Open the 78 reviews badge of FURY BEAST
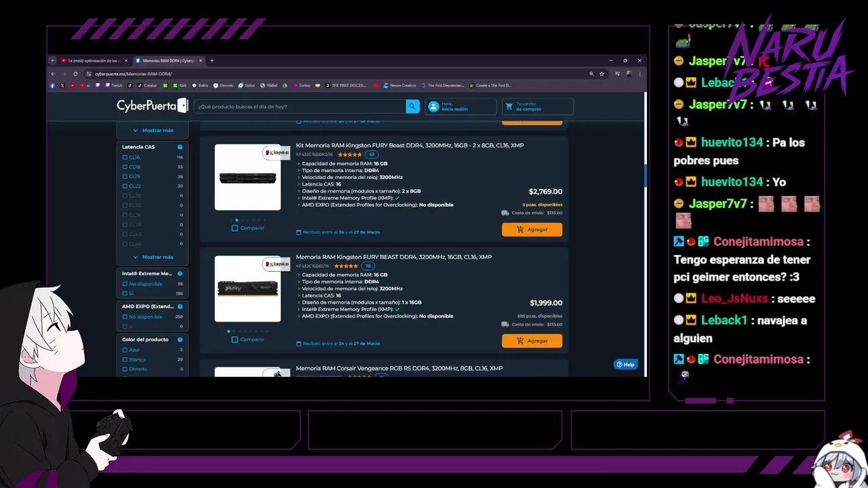This screenshot has height=488, width=868. pos(368,266)
